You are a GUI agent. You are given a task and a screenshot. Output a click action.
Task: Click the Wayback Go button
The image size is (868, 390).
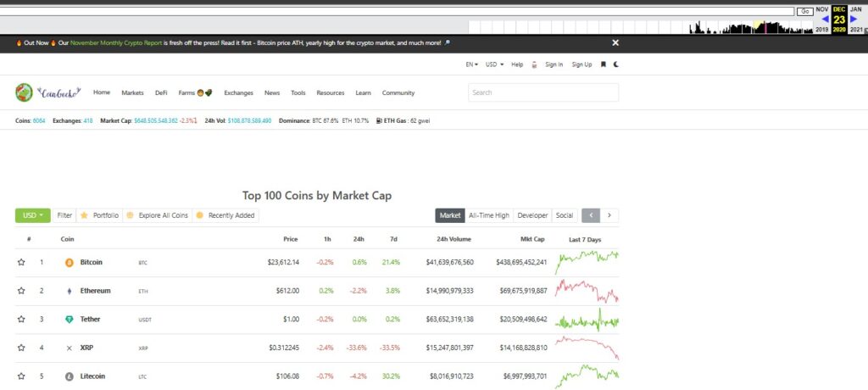tap(804, 11)
